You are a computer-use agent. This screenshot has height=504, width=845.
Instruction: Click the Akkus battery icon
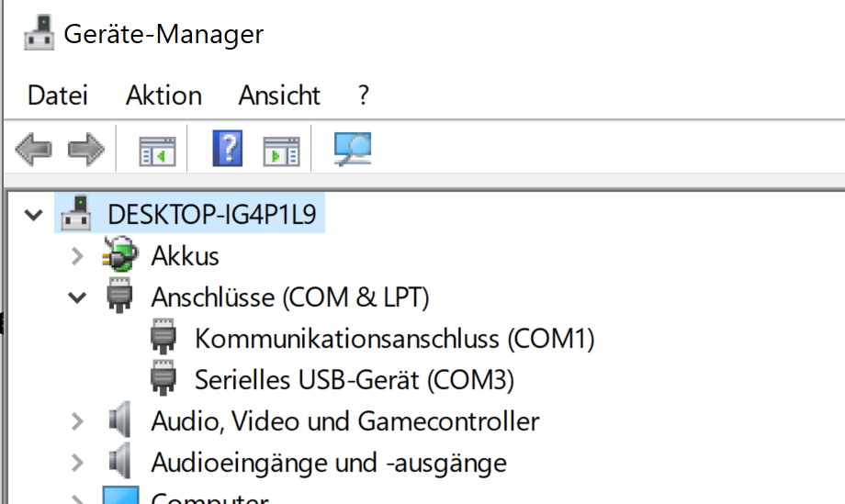tap(119, 253)
